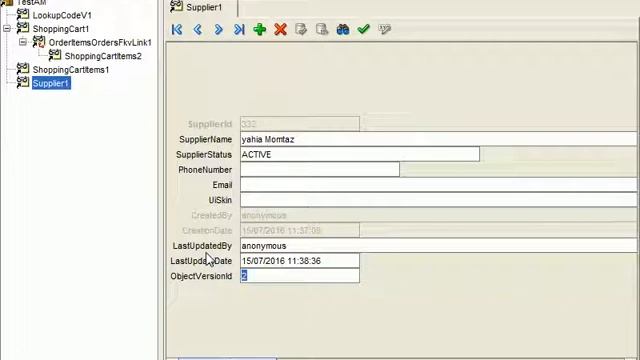The height and width of the screenshot is (360, 640).
Task: Click the SupplierStatus field
Action: tap(360, 154)
